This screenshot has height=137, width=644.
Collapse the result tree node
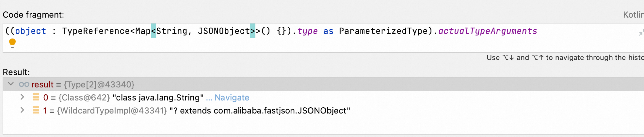(11, 84)
